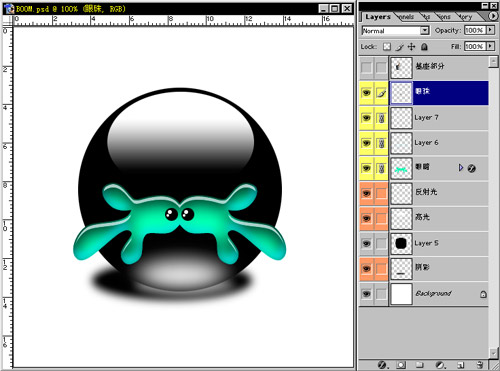Expand the effects triangle on the green-thumbnail layer
Viewport: 500px width, 371px height.
pos(461,168)
